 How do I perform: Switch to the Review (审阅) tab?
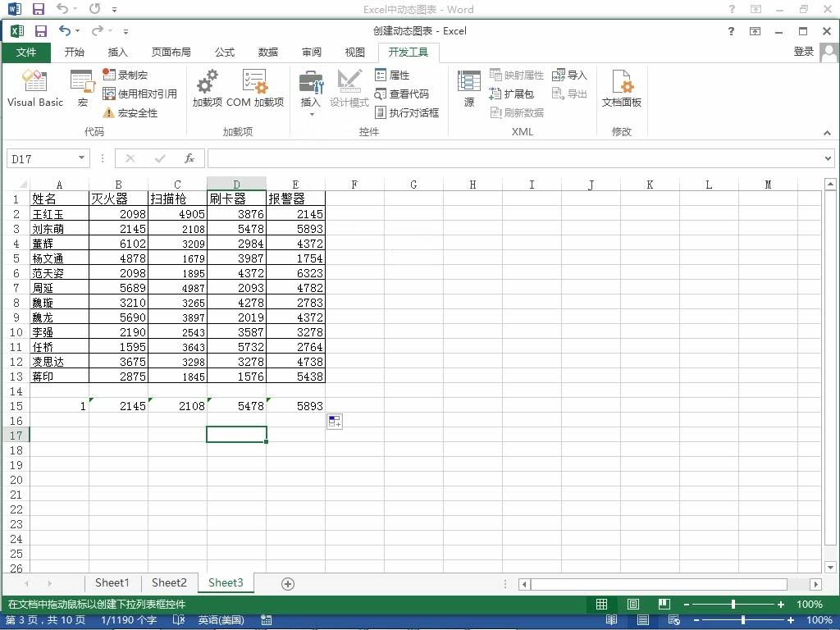click(312, 52)
